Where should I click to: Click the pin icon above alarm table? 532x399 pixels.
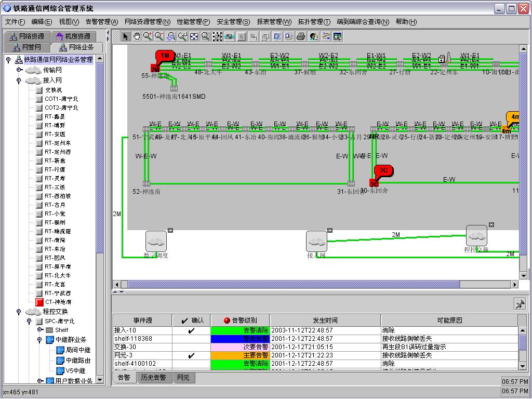pos(520,304)
